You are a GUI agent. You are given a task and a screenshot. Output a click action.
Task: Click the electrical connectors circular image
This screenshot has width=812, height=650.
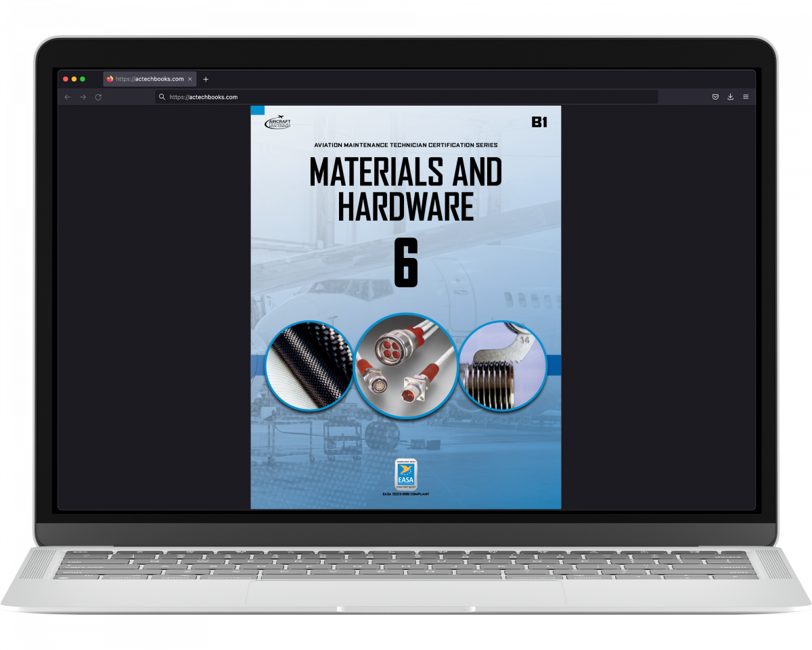click(x=406, y=366)
